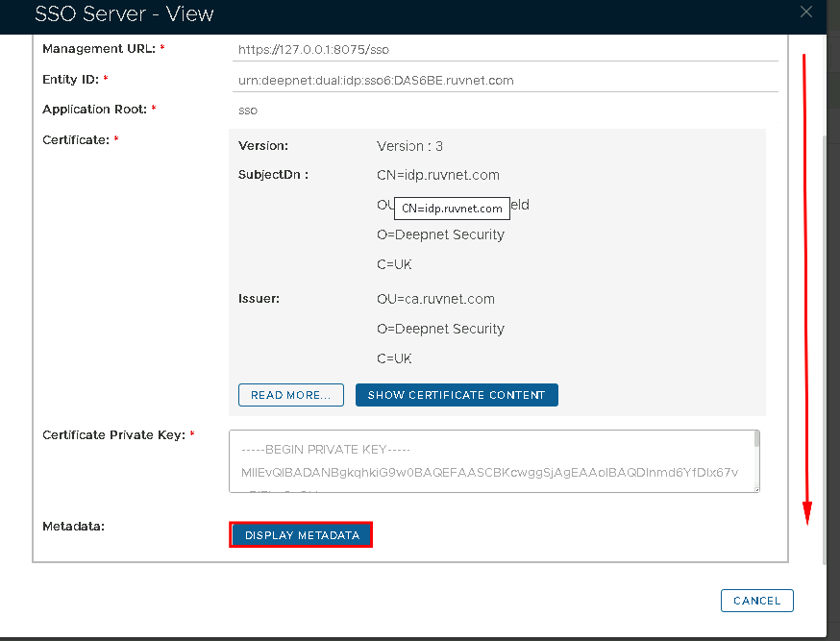Click C=UK under the Issuer section
The height and width of the screenshot is (641, 840).
[394, 358]
